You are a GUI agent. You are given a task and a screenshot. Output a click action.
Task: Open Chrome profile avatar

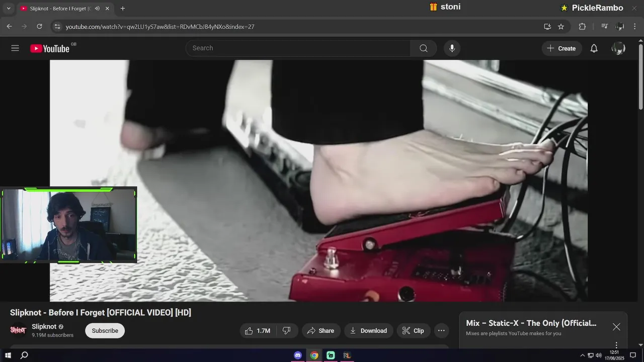(x=620, y=27)
